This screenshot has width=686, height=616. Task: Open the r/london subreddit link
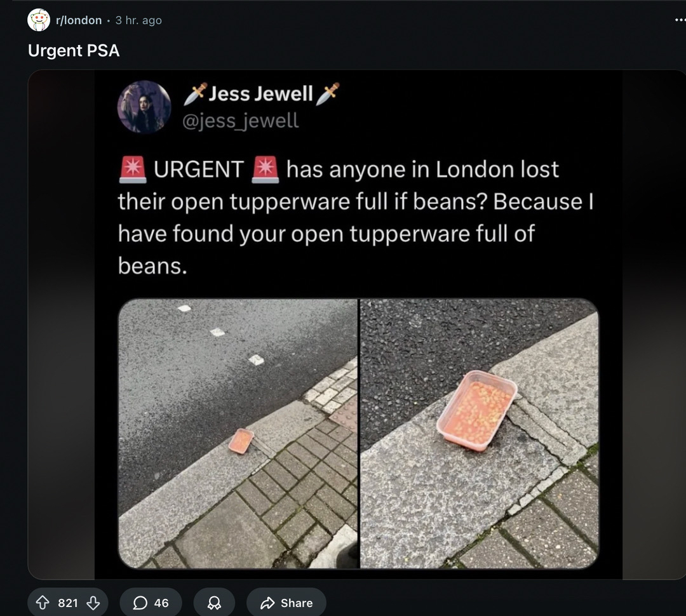tap(79, 20)
